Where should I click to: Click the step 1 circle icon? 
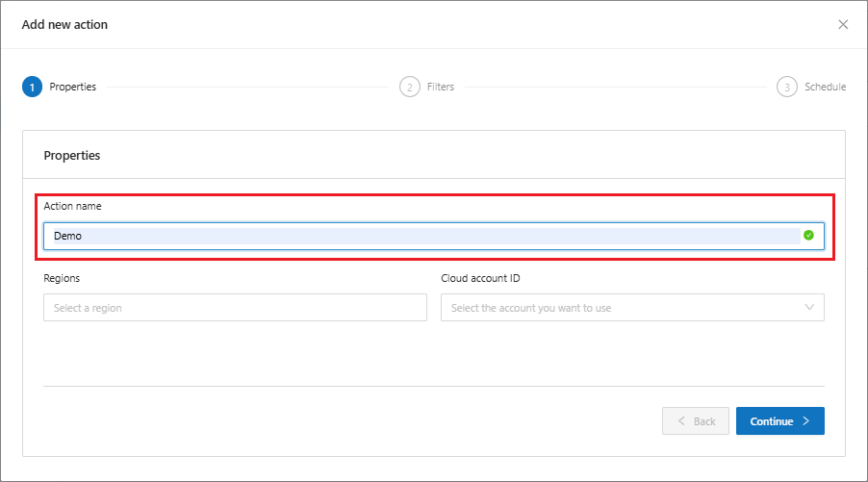coord(32,87)
